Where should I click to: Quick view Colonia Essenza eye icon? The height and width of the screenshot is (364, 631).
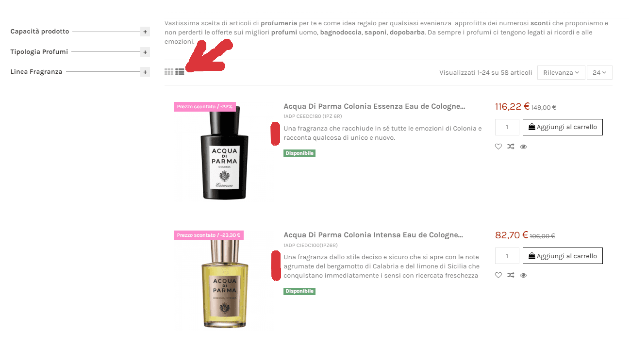click(523, 147)
